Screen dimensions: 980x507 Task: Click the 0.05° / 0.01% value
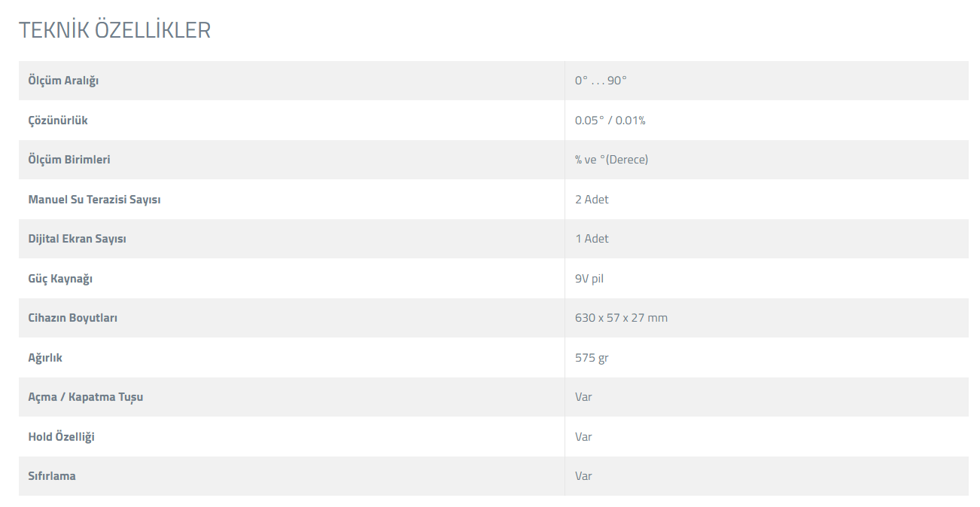610,121
